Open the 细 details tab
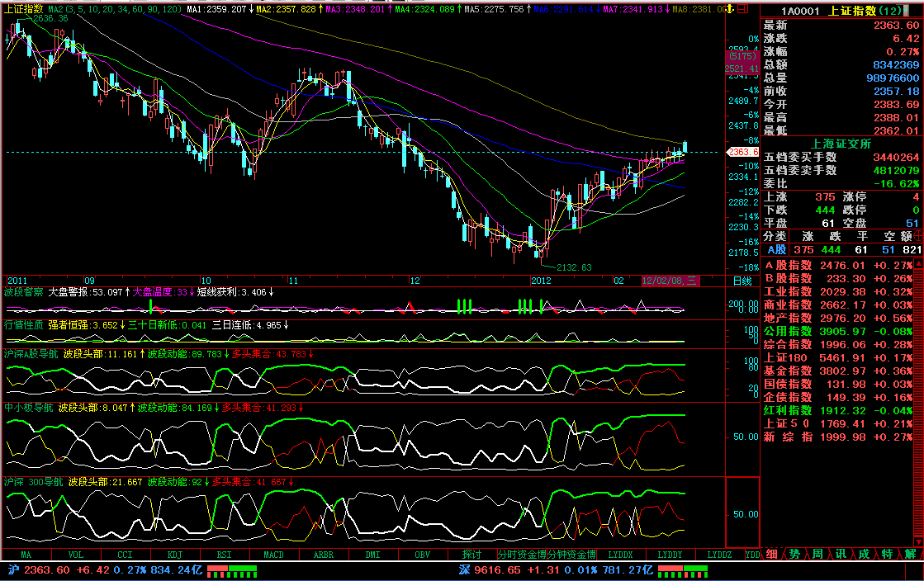The width and height of the screenshot is (924, 581). [771, 554]
